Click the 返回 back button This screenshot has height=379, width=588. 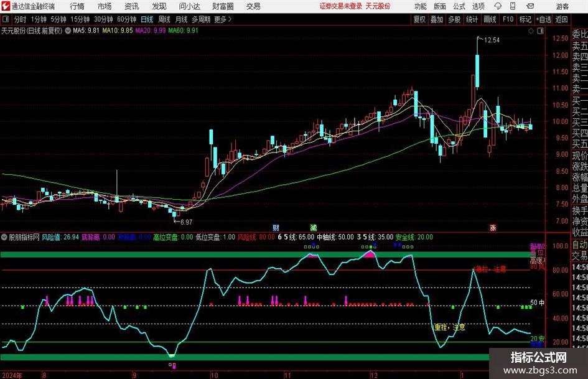click(x=561, y=19)
